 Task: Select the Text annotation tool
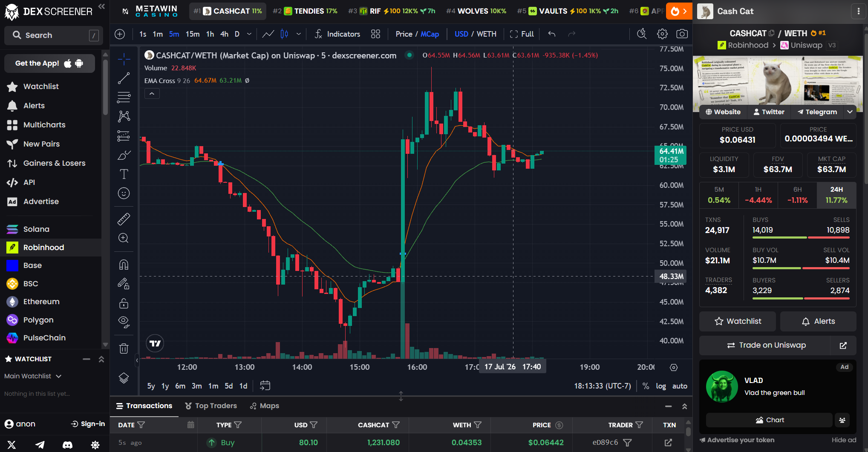click(x=124, y=174)
